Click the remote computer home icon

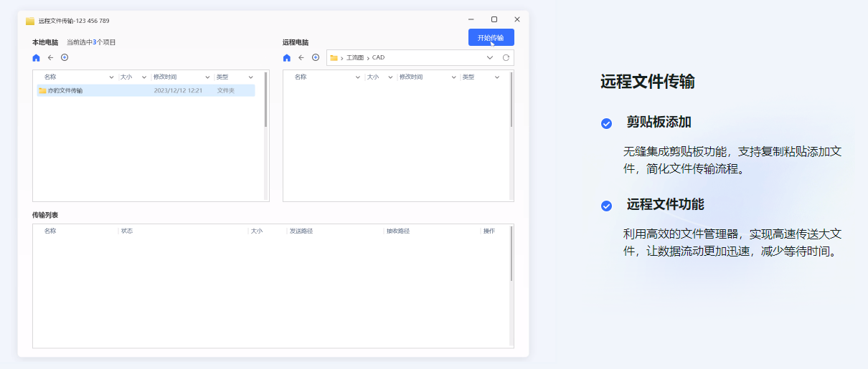click(x=287, y=57)
